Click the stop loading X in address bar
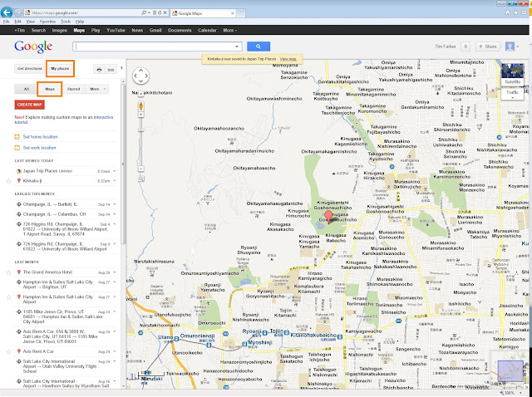 [165, 13]
